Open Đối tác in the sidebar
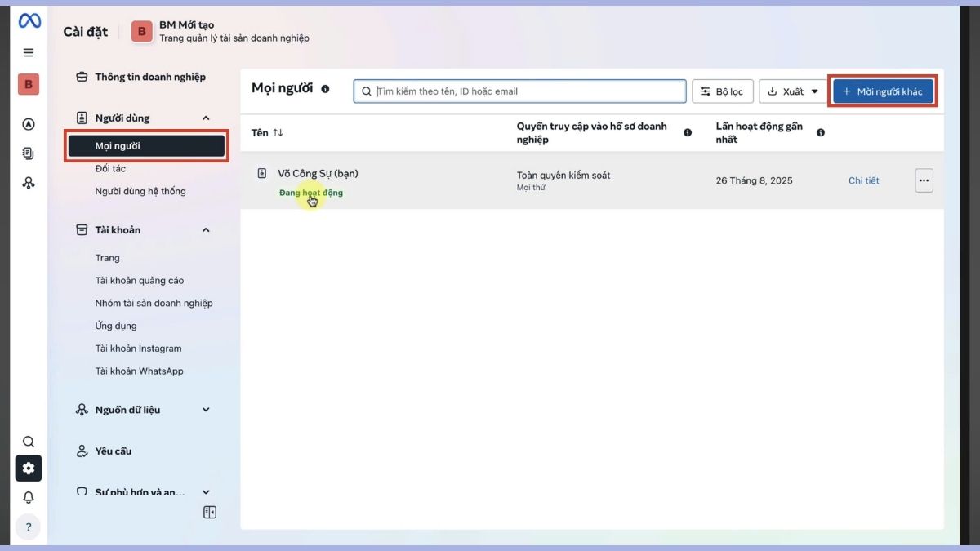980x551 pixels. [110, 169]
